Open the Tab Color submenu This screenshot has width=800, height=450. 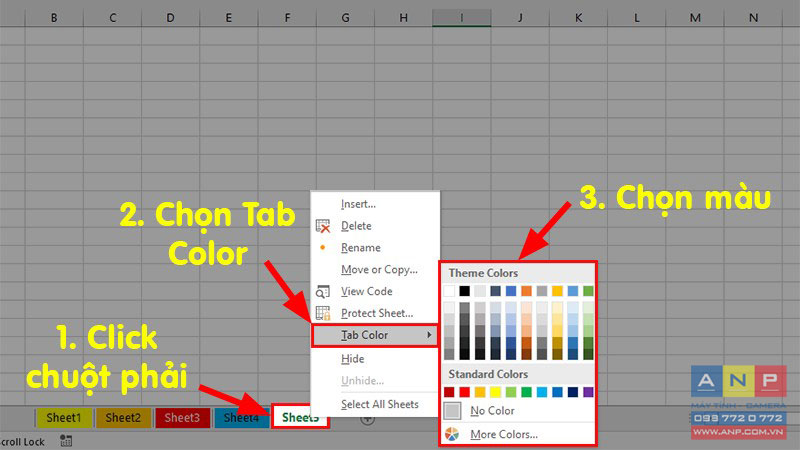tap(375, 335)
